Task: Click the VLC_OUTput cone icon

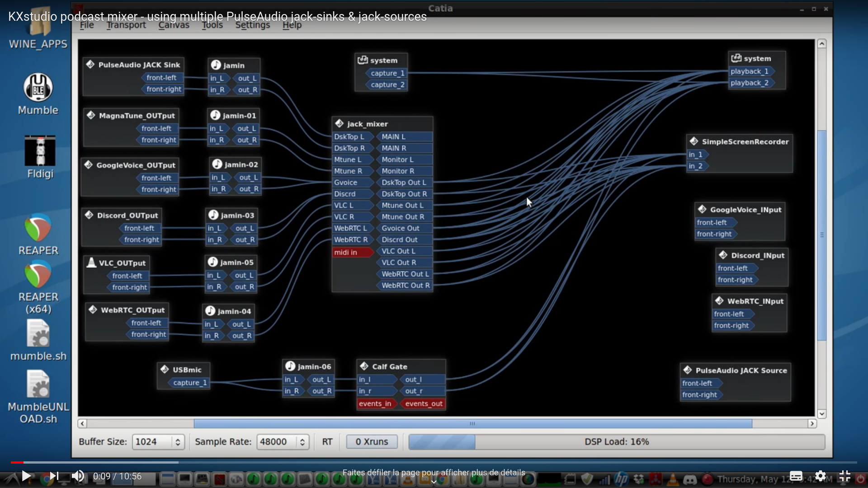Action: (91, 263)
